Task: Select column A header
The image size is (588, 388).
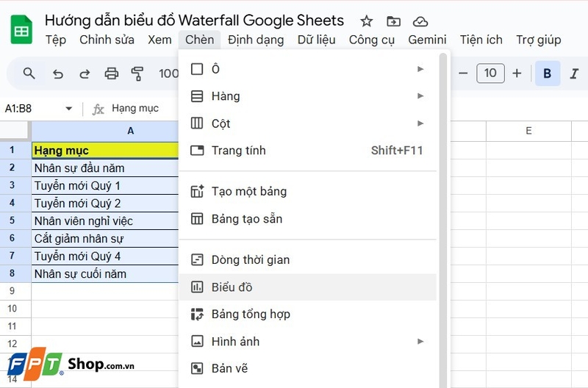Action: tap(105, 131)
